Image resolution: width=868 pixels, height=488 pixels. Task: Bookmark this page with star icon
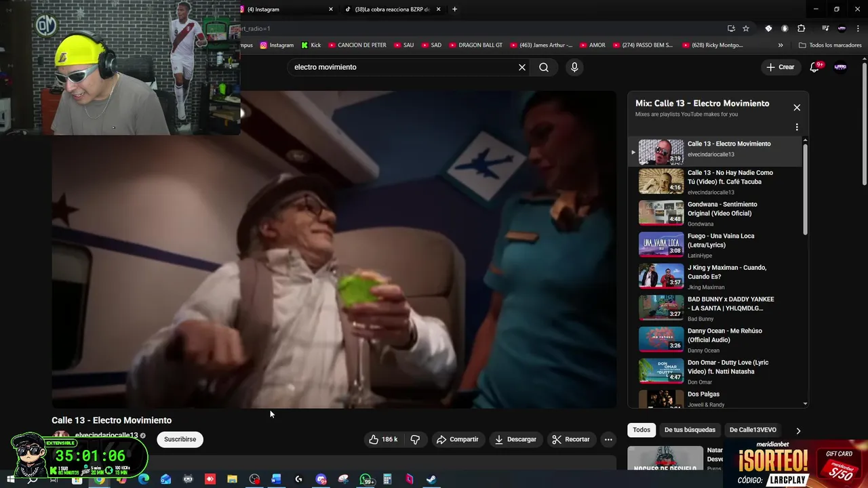coord(746,28)
